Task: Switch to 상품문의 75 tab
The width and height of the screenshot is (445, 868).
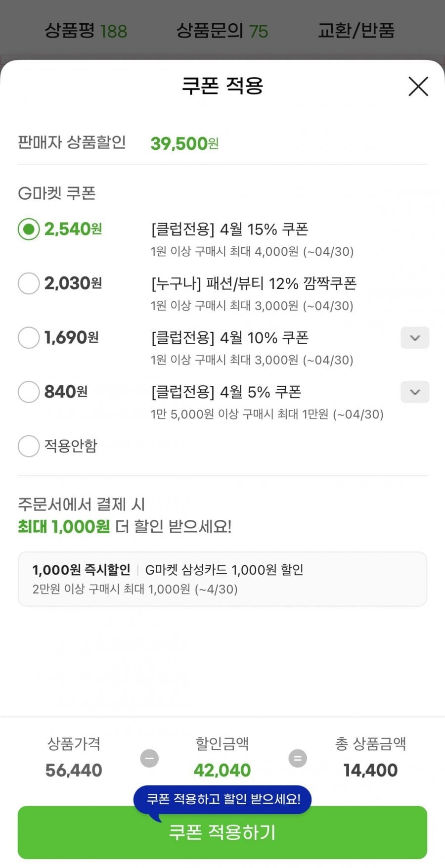Action: 222,31
